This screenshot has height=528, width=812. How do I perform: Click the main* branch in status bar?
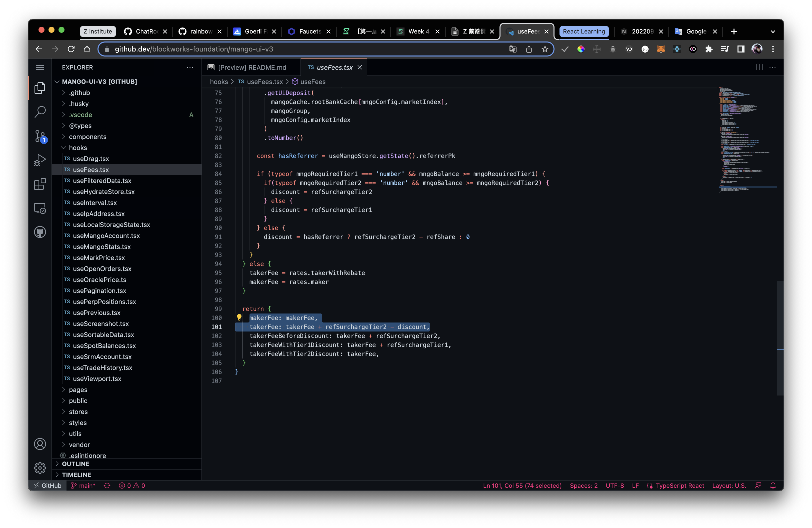83,485
